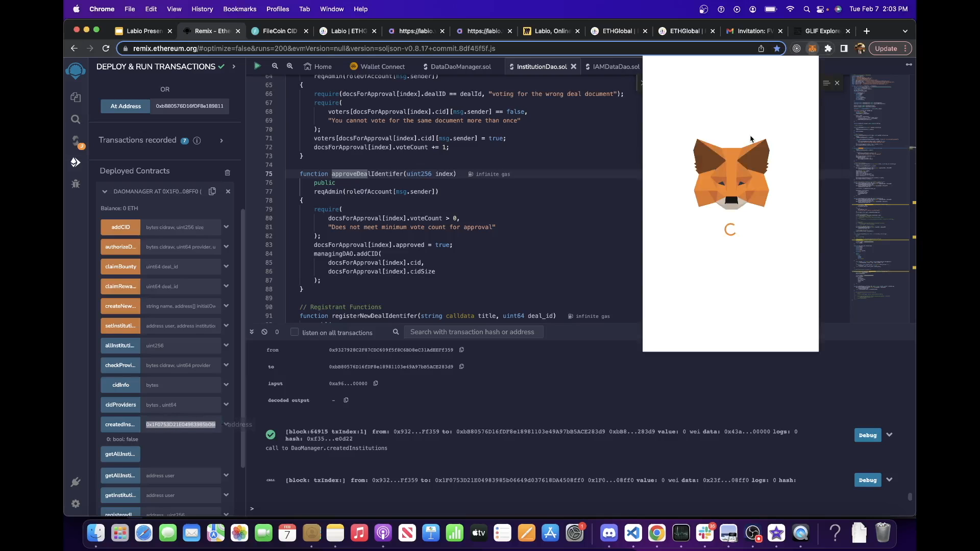Screen dimensions: 980x551
Task: Clear the terminal console icon
Action: pos(264,332)
